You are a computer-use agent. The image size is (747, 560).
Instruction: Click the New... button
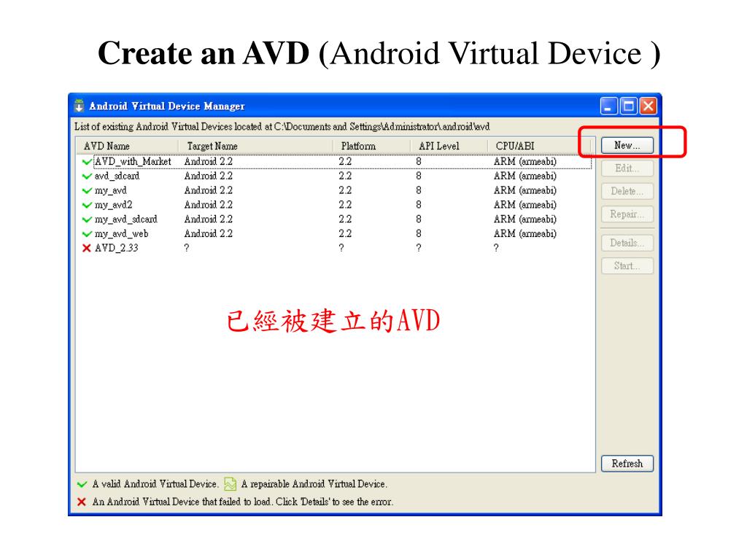click(x=627, y=145)
